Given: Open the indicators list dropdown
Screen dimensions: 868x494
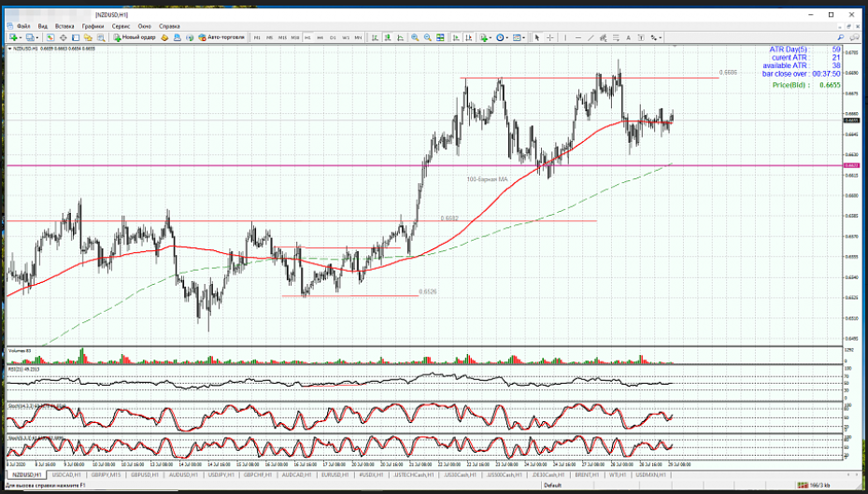Looking at the screenshot, I should 491,37.
